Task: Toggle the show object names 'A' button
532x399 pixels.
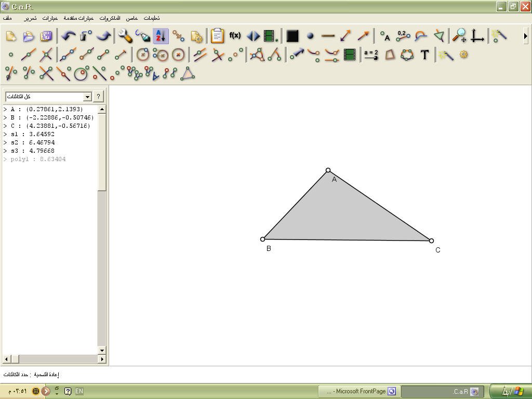Action: [x=385, y=36]
